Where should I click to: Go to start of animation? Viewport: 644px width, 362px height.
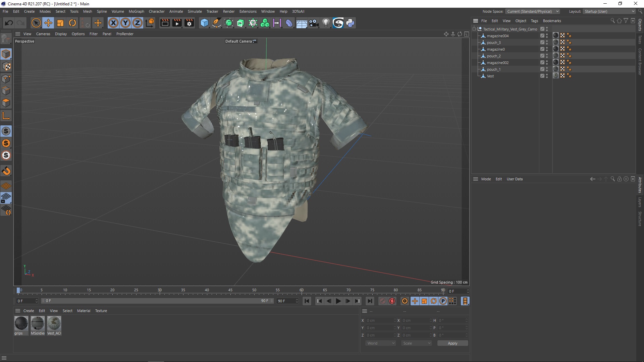point(307,301)
